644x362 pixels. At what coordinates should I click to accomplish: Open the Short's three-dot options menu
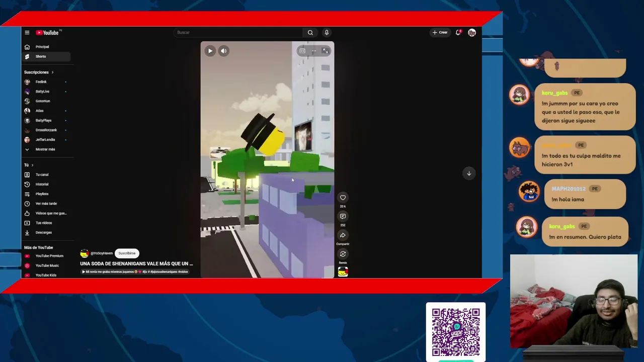point(314,51)
